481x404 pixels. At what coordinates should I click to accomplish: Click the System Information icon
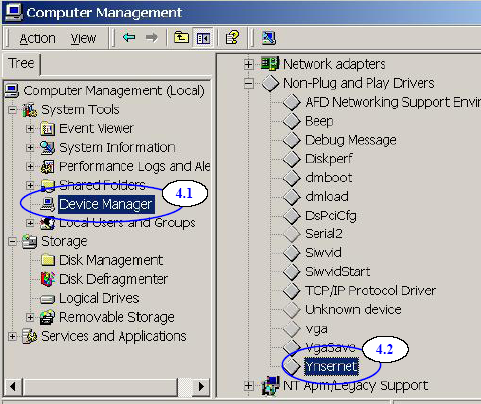coord(47,147)
